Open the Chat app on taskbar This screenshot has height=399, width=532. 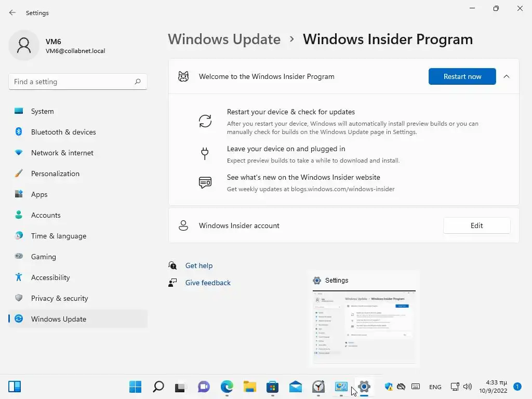204,387
